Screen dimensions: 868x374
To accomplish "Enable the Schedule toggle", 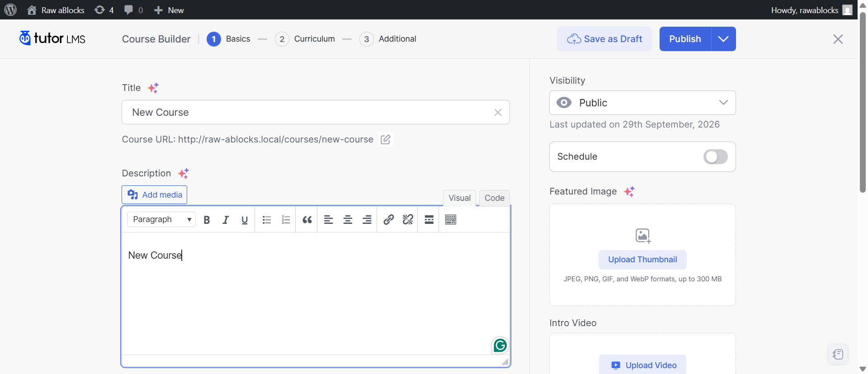I will 715,157.
